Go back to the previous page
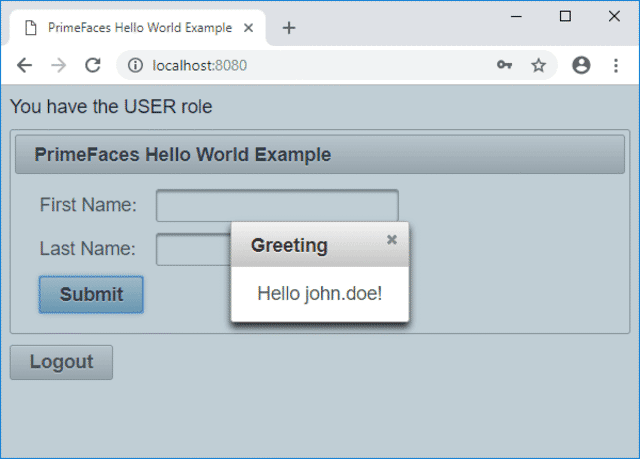The width and height of the screenshot is (640, 459). 24,65
